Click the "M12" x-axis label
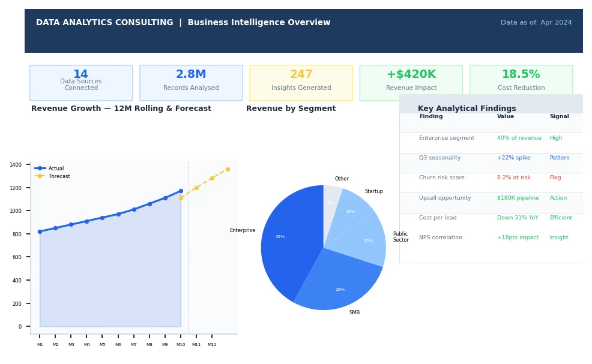 tap(212, 344)
